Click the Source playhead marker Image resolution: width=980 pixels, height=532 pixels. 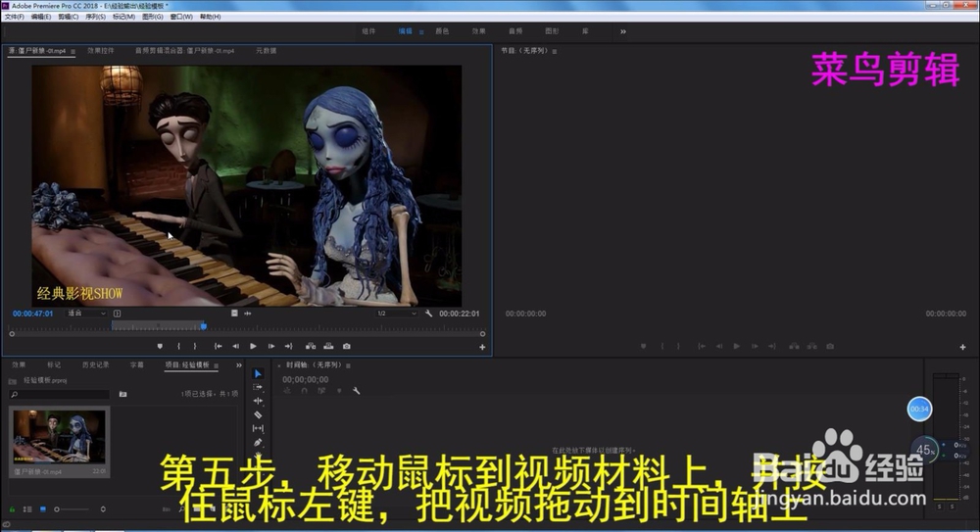(x=203, y=325)
